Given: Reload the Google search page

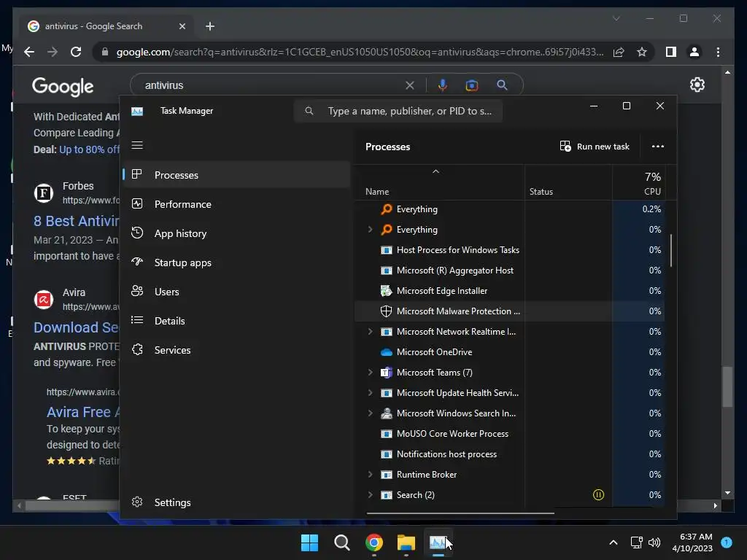Looking at the screenshot, I should click(x=76, y=52).
